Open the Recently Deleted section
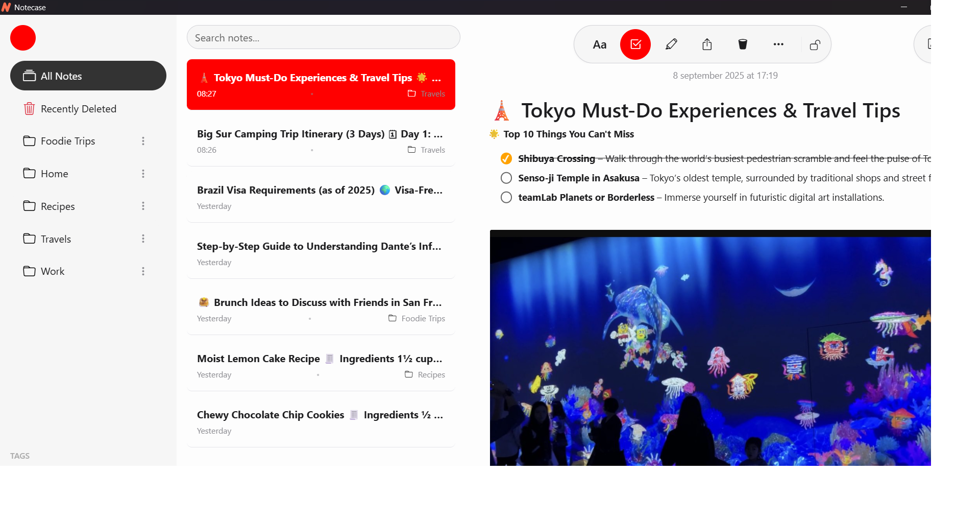The height and width of the screenshot is (521, 980). click(88, 109)
